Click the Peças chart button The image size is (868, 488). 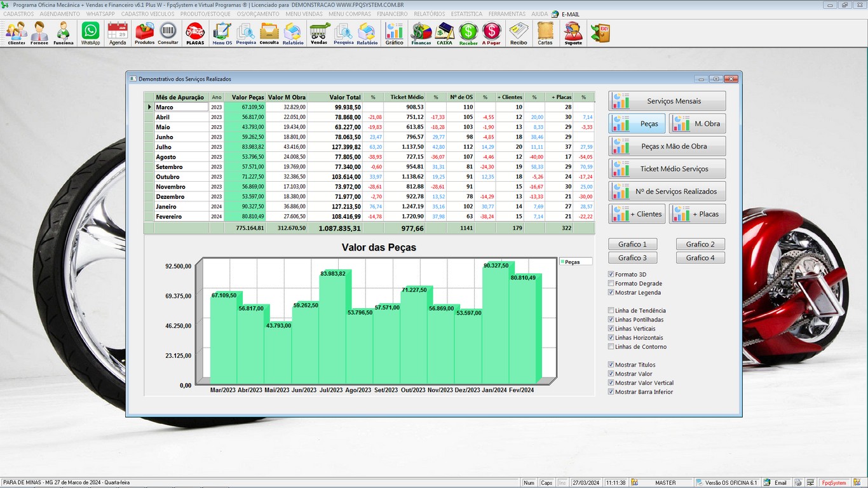(x=637, y=124)
